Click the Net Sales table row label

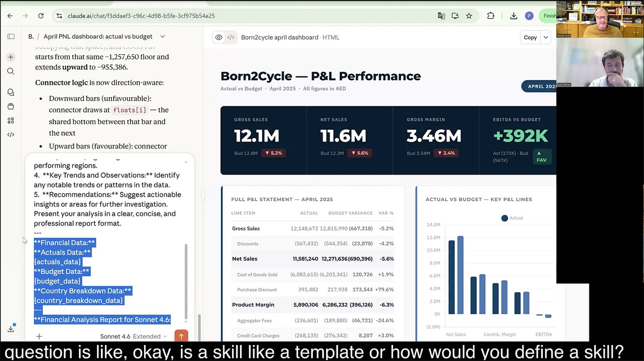point(245,258)
